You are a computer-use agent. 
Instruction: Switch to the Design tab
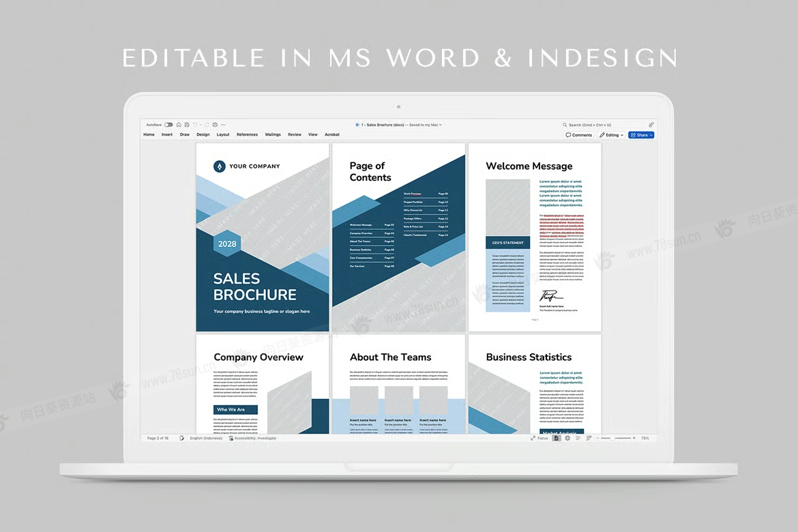pyautogui.click(x=203, y=135)
